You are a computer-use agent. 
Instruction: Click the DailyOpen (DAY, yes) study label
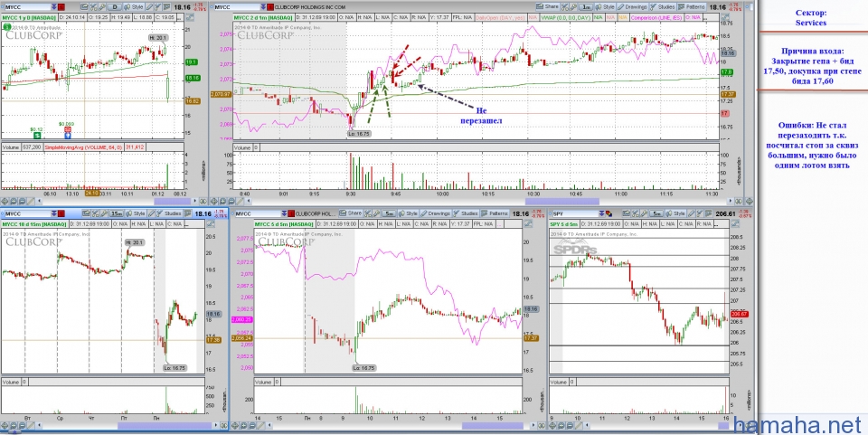[x=502, y=17]
